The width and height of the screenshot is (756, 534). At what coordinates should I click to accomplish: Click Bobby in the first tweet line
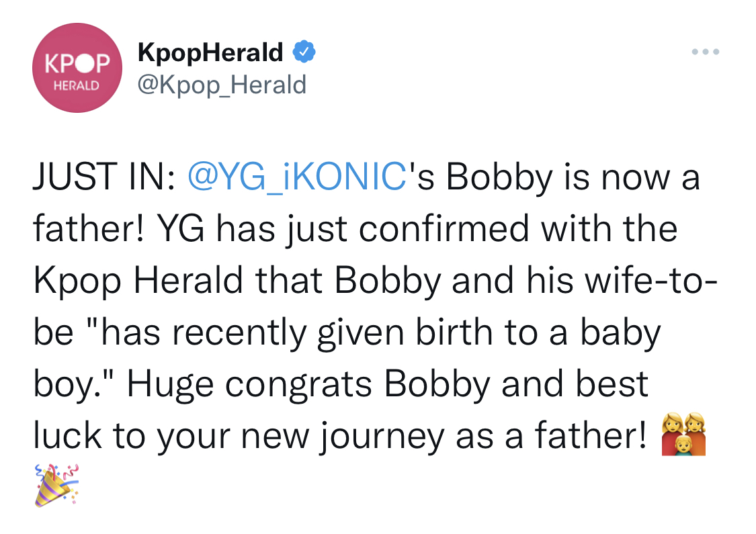[499, 177]
